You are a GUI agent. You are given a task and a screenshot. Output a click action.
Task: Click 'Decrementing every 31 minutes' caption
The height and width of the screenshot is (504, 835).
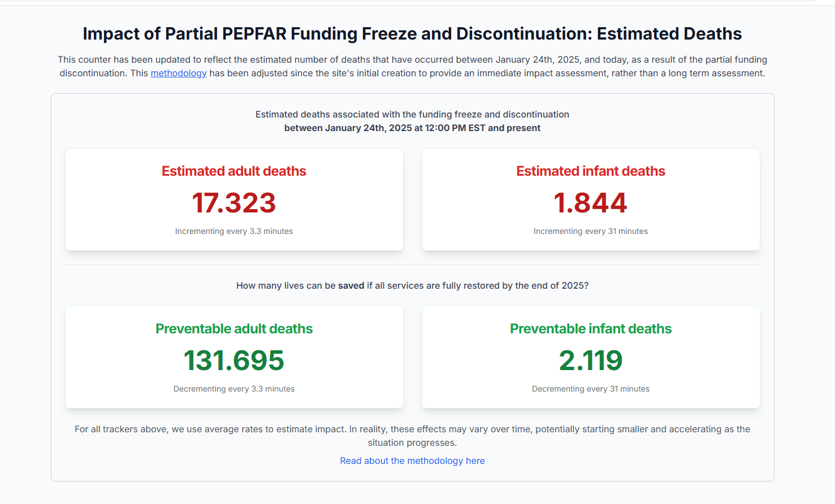[x=590, y=389]
